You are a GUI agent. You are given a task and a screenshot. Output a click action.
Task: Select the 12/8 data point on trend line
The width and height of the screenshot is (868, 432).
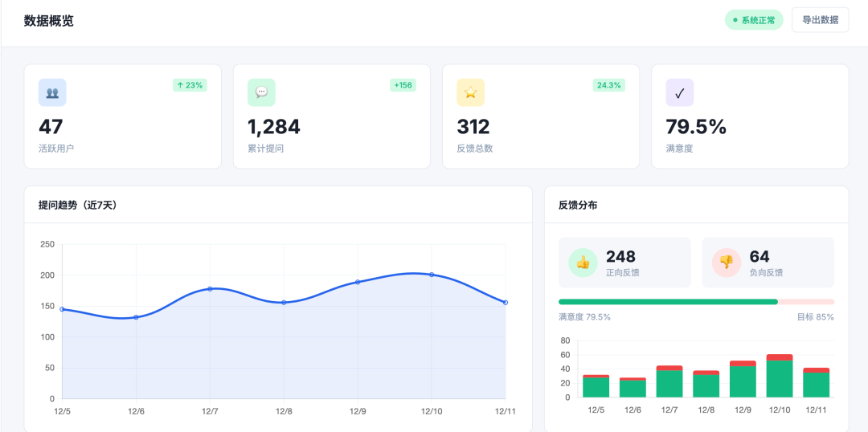pyautogui.click(x=284, y=303)
